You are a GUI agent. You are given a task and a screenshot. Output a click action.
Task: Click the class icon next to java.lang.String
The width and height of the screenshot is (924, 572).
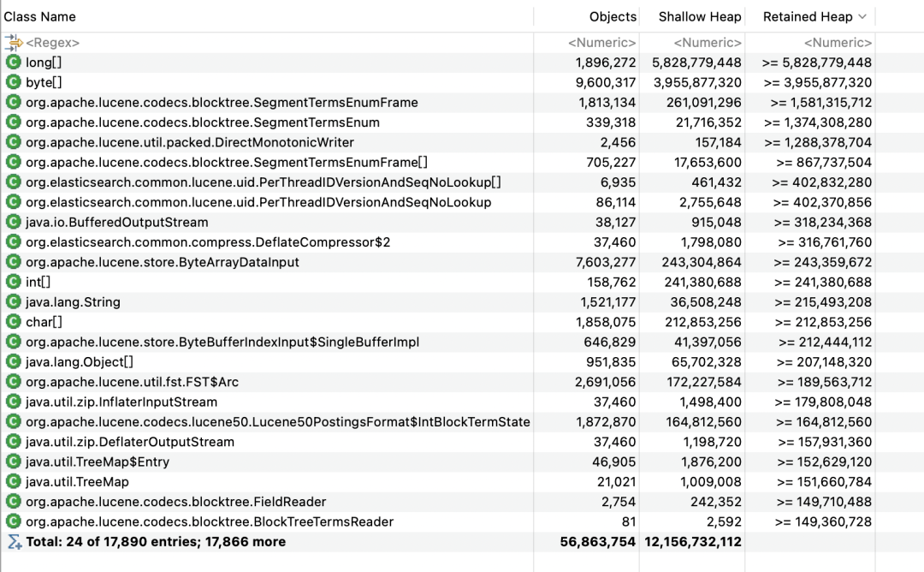coord(13,302)
